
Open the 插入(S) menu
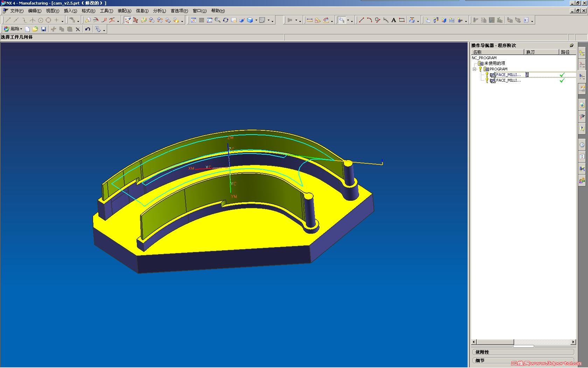click(x=70, y=11)
